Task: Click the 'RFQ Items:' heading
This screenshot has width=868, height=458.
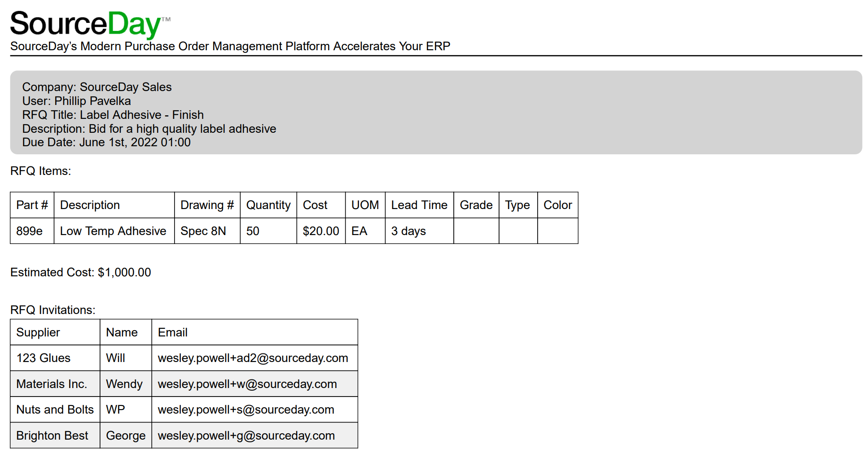Action: [x=41, y=171]
